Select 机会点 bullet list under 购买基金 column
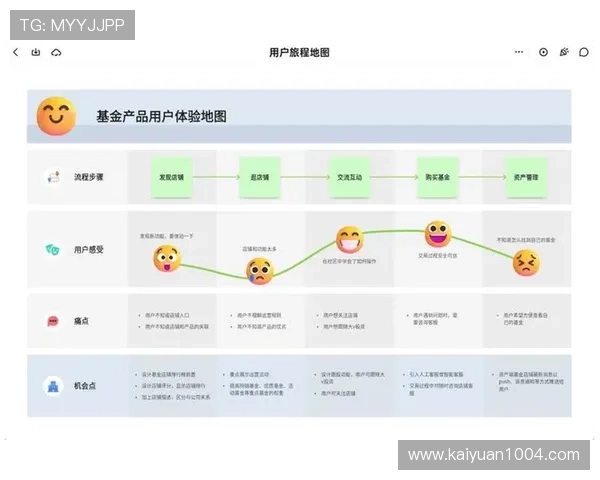 439,384
